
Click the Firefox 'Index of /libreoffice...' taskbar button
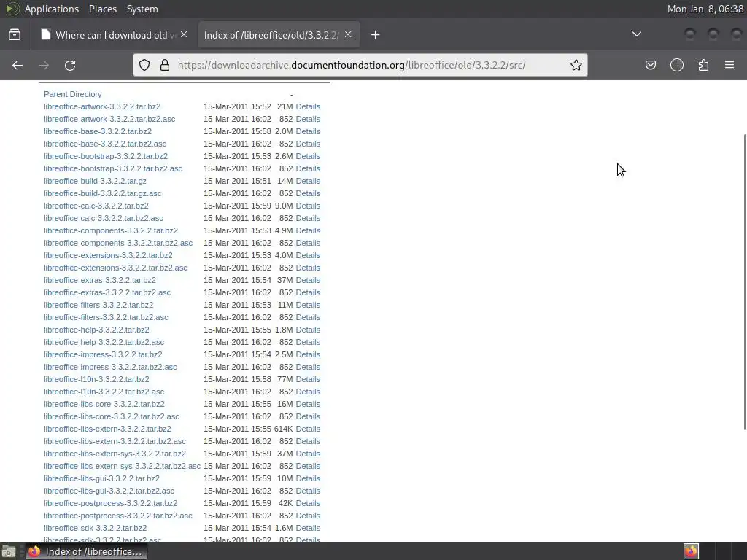(86, 551)
